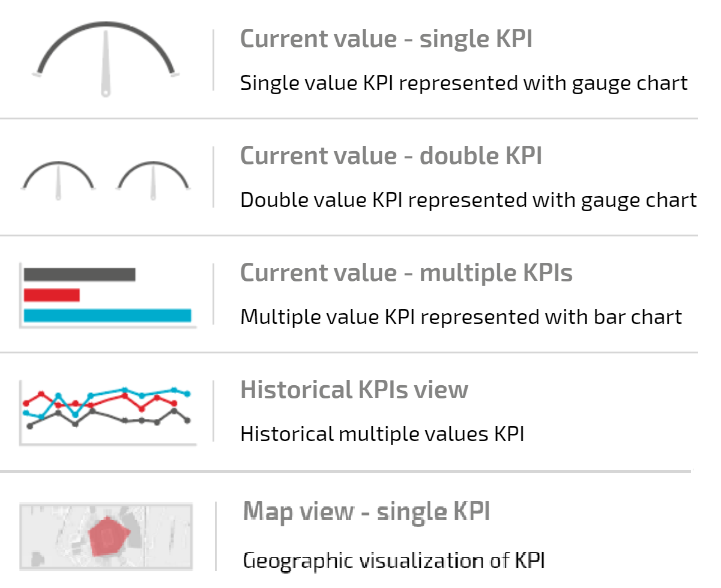Click the red bar in the bar chart icon
The image size is (721, 588).
(x=52, y=295)
